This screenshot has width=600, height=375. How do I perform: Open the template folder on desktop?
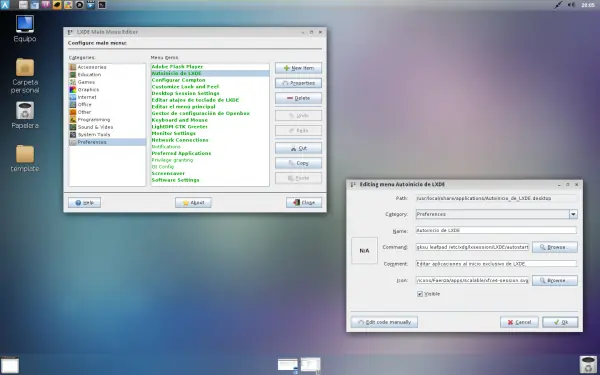point(25,158)
